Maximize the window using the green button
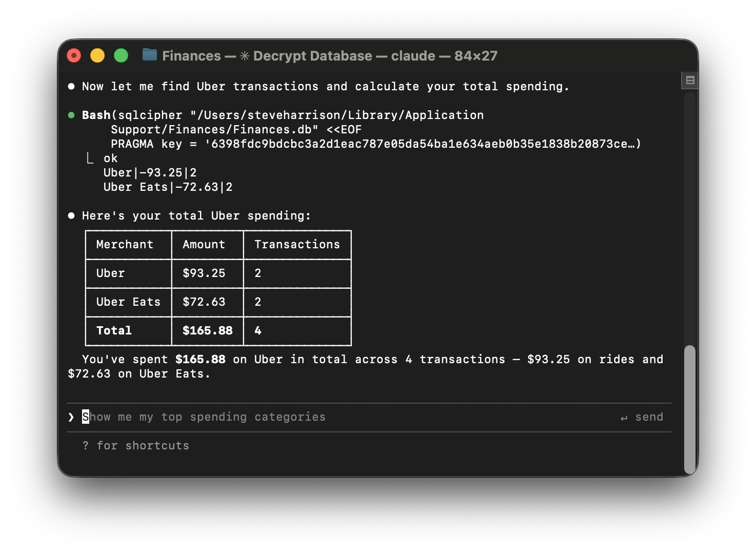The width and height of the screenshot is (756, 553). (121, 55)
